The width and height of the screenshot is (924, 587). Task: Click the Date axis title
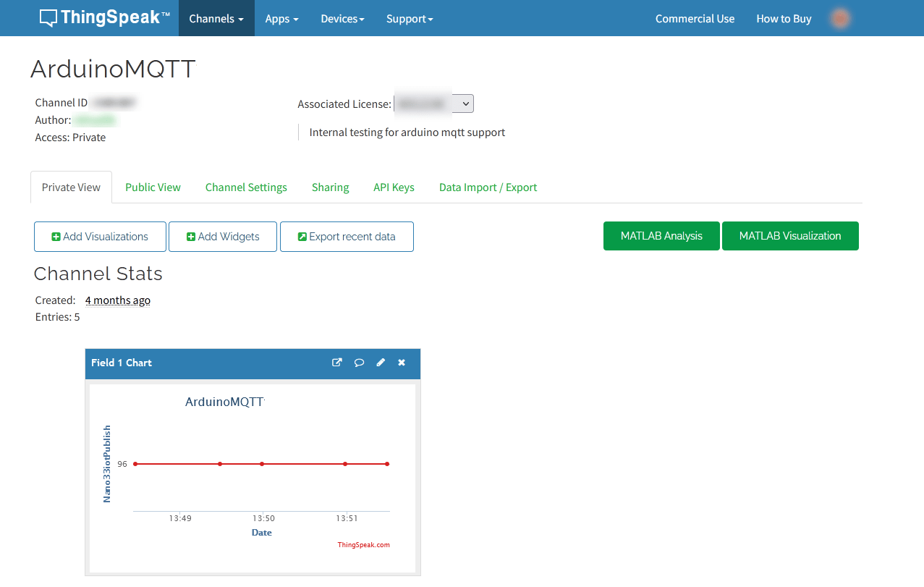pyautogui.click(x=261, y=532)
